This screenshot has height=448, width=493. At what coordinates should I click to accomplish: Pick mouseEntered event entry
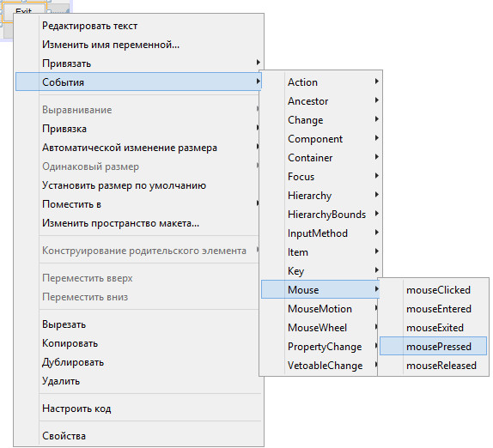(x=433, y=308)
